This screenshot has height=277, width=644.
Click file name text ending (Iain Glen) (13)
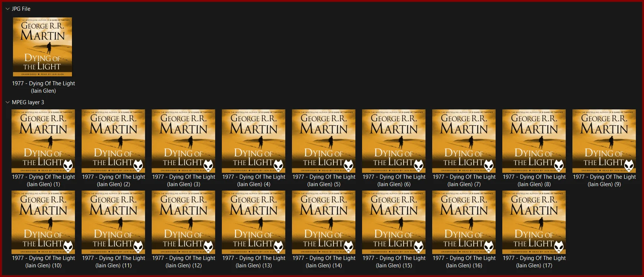coord(254,262)
